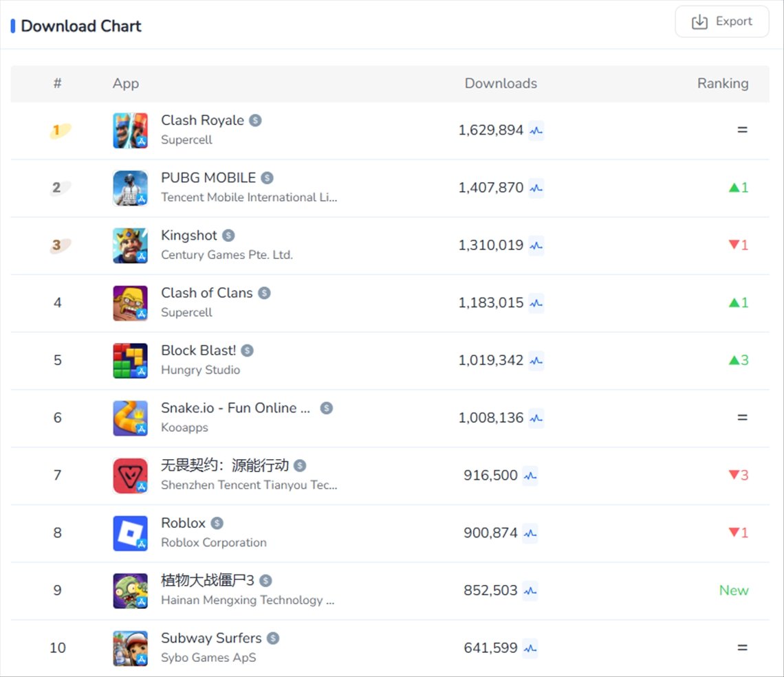Click the Subway Surfers app icon
The image size is (784, 677).
click(x=130, y=648)
